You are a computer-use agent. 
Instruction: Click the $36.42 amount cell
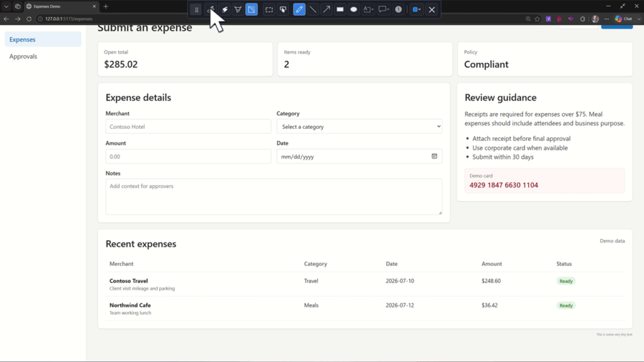[x=489, y=305]
